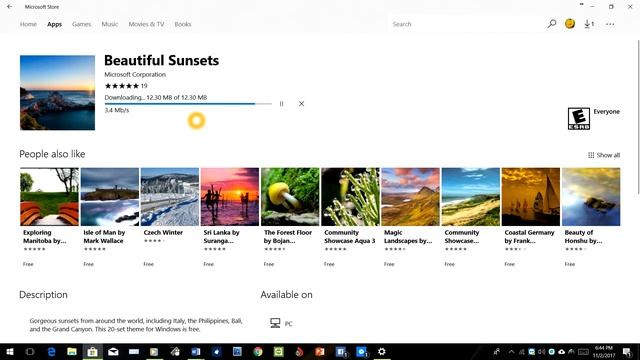Open Magic Landscapes theme thumbnail
The height and width of the screenshot is (360, 640).
coord(410,197)
